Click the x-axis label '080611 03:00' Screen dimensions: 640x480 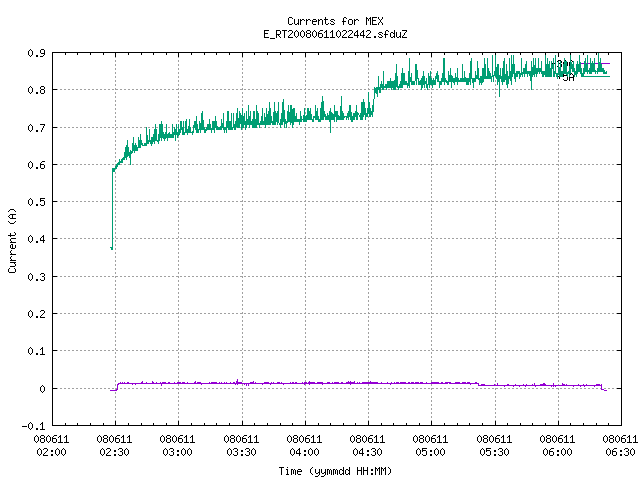pos(178,446)
